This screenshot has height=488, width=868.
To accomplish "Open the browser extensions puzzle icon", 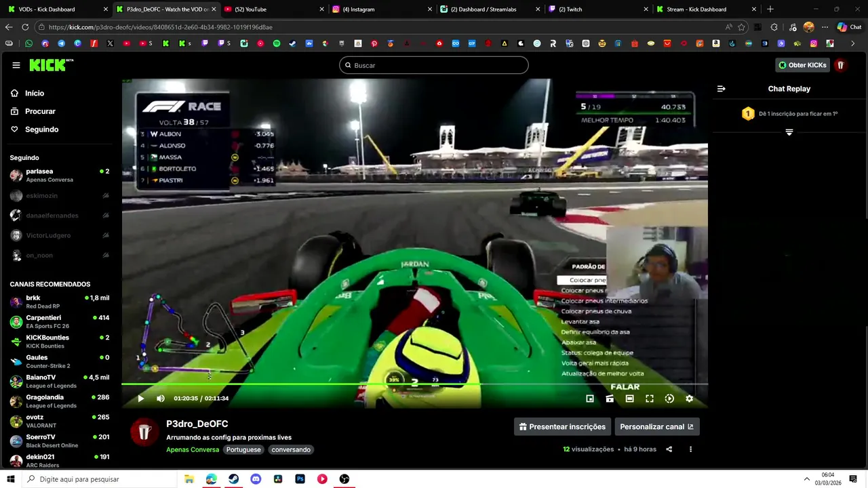I will [x=774, y=27].
